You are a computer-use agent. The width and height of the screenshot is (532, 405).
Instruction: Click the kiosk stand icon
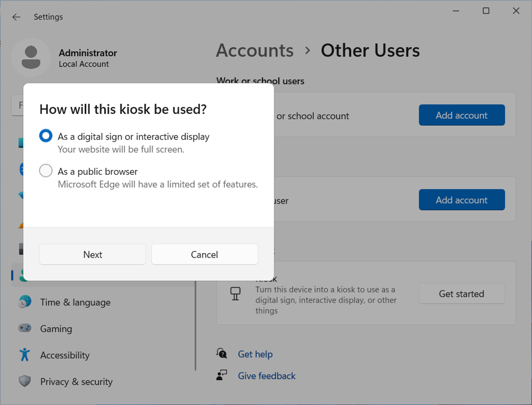235,294
